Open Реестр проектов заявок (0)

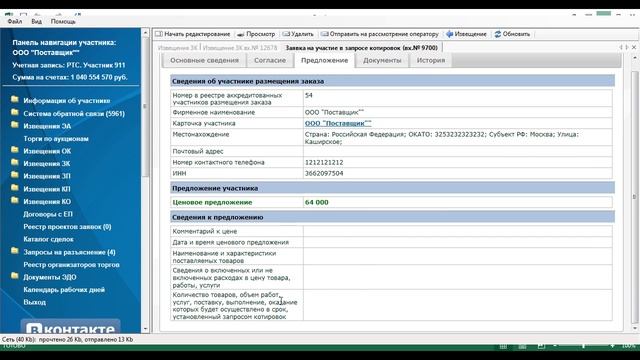point(67,227)
